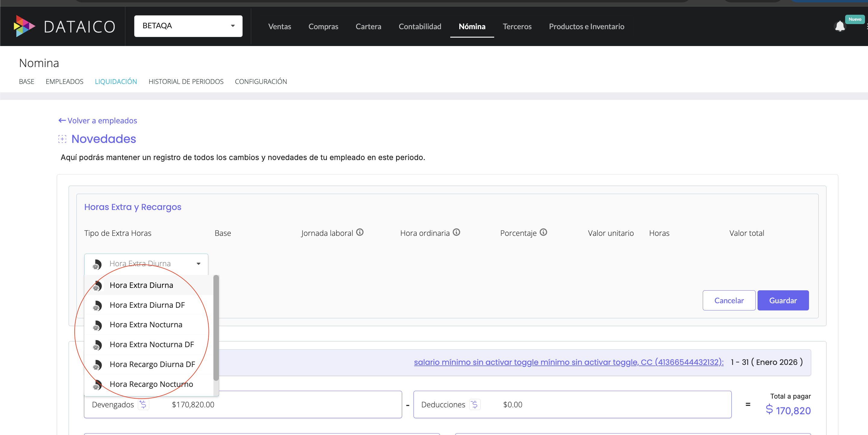Click the Horas column header

[659, 233]
